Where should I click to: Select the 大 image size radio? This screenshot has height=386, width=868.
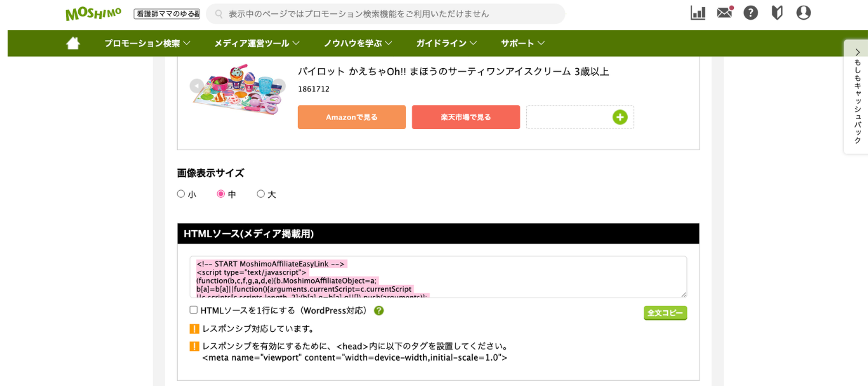(261, 194)
